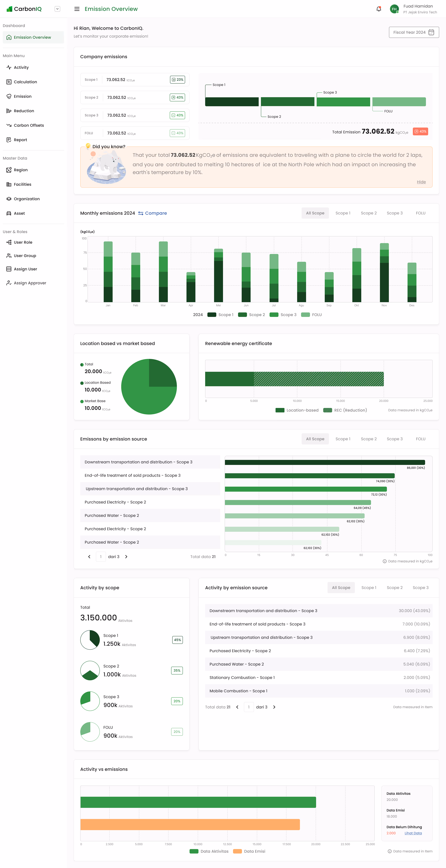Click the Activity pulse icon in sidebar
Viewport: 446px width, 868px height.
tap(9, 67)
